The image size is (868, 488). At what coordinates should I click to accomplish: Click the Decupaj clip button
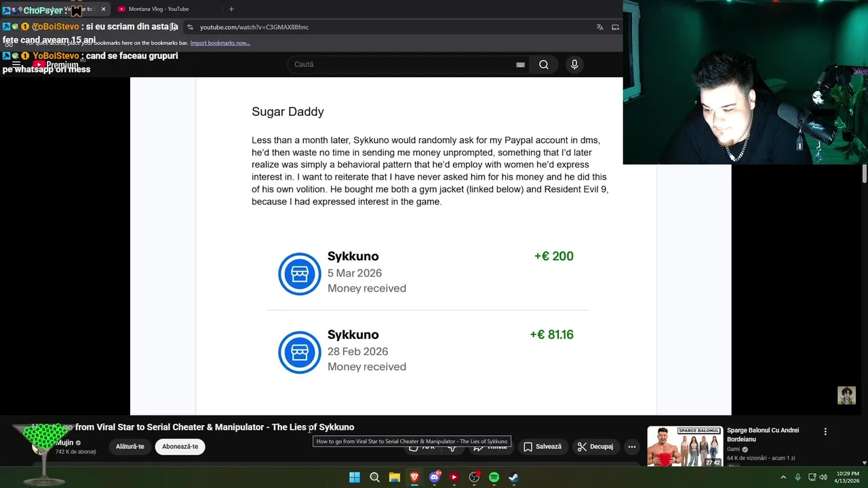pyautogui.click(x=595, y=447)
